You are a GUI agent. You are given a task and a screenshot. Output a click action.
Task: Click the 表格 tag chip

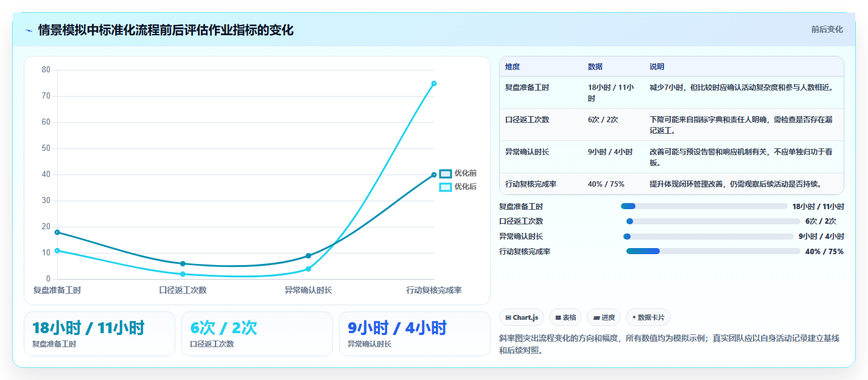565,317
